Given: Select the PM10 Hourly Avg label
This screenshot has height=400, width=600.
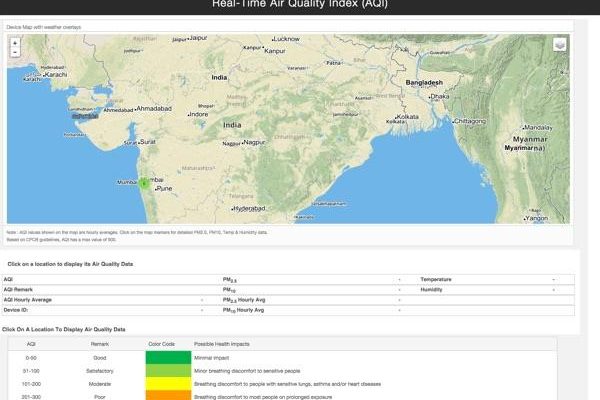Looking at the screenshot, I should click(243, 310).
